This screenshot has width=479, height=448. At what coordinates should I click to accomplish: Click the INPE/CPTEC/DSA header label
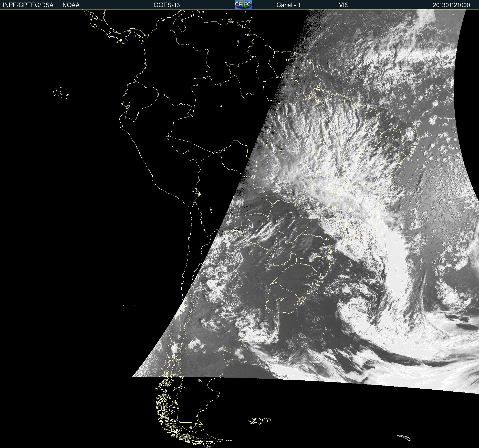tap(28, 5)
